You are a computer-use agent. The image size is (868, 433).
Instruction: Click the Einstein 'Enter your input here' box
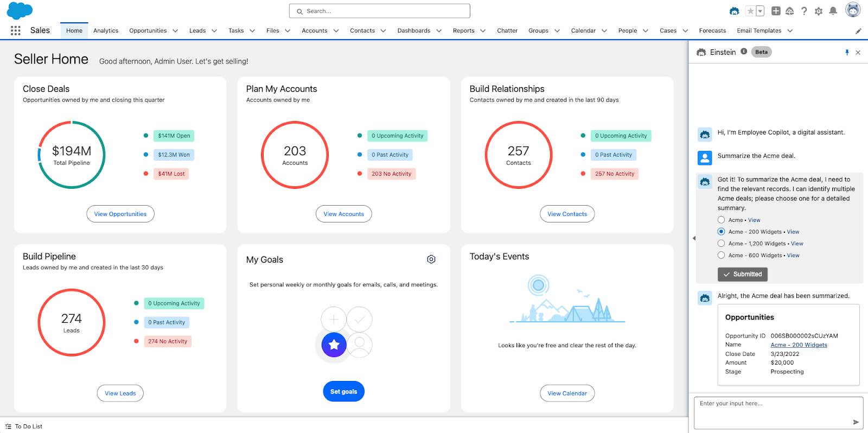[778, 412]
